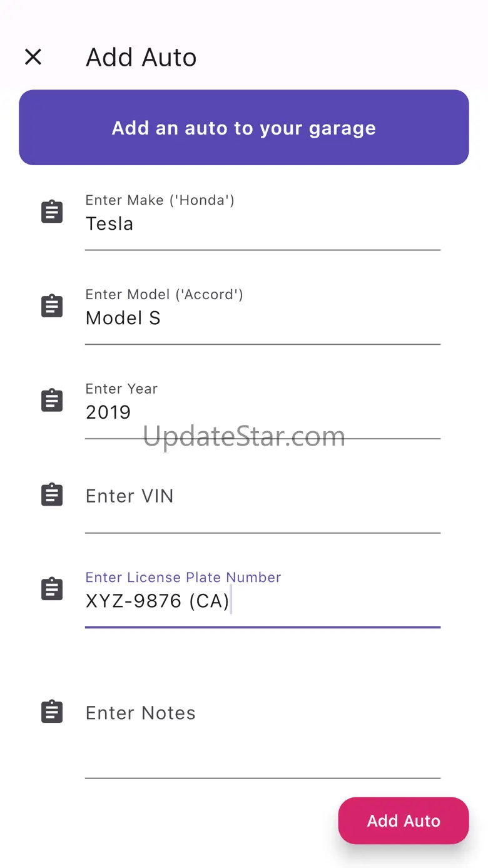Image resolution: width=488 pixels, height=868 pixels.
Task: Close the Add Auto screen
Action: pyautogui.click(x=33, y=58)
